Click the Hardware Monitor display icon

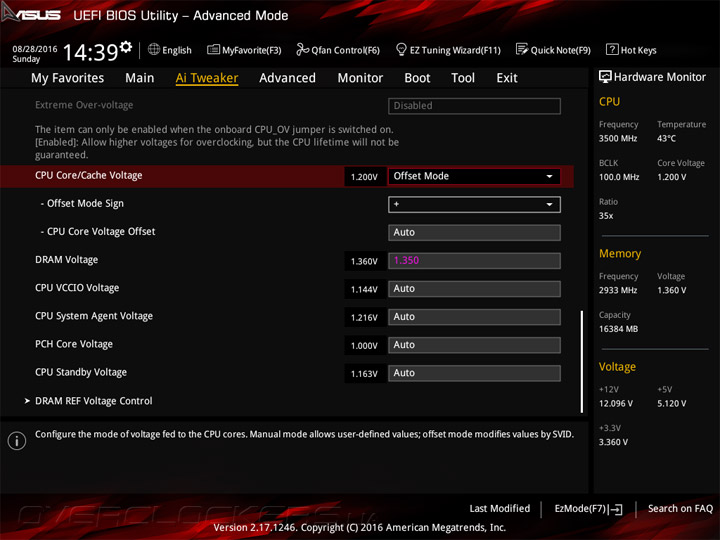pyautogui.click(x=605, y=77)
